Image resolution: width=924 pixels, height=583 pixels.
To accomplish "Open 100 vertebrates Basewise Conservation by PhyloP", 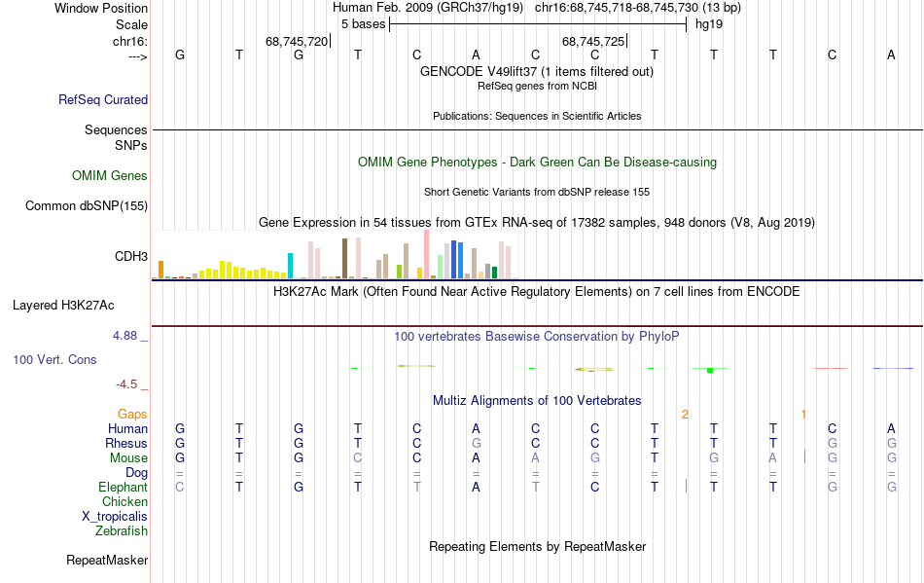I will click(x=536, y=337).
